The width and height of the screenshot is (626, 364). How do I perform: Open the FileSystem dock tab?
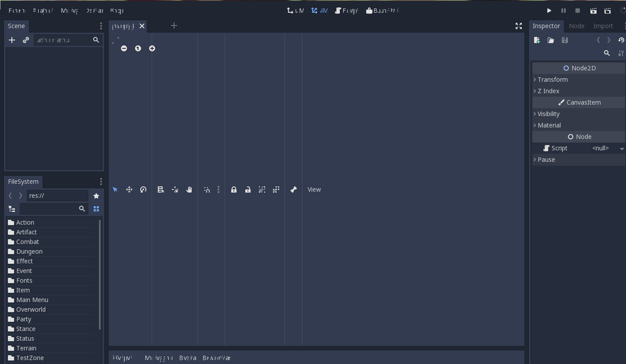tap(23, 182)
